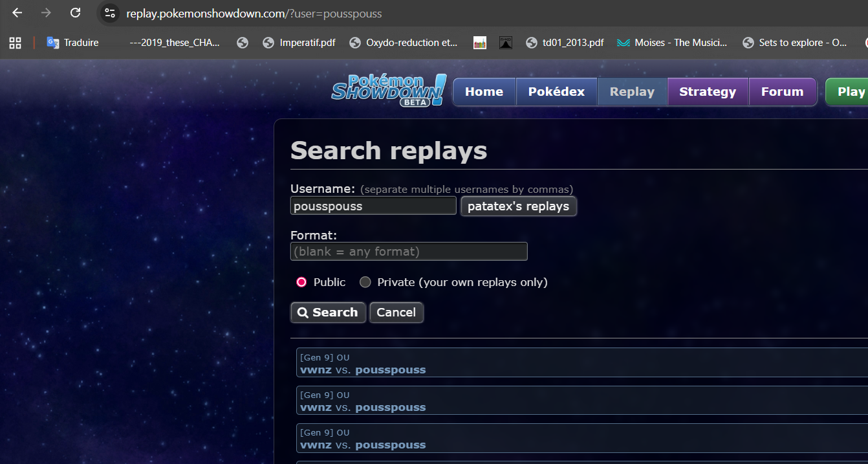Open the Forum tab
Screen dimensions: 868x464
(782, 92)
